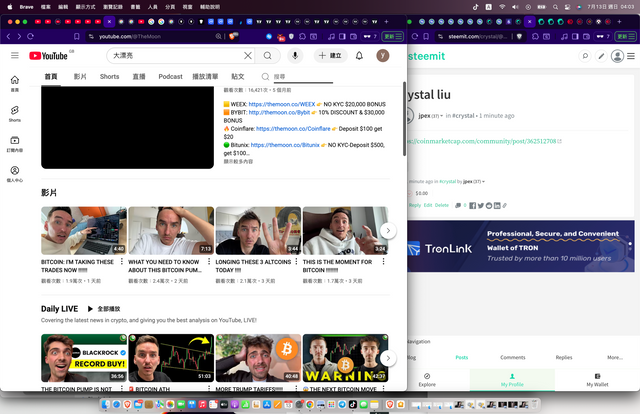The image size is (640, 414).
Task: Switch to the 直播 channel tab
Action: pyautogui.click(x=139, y=76)
